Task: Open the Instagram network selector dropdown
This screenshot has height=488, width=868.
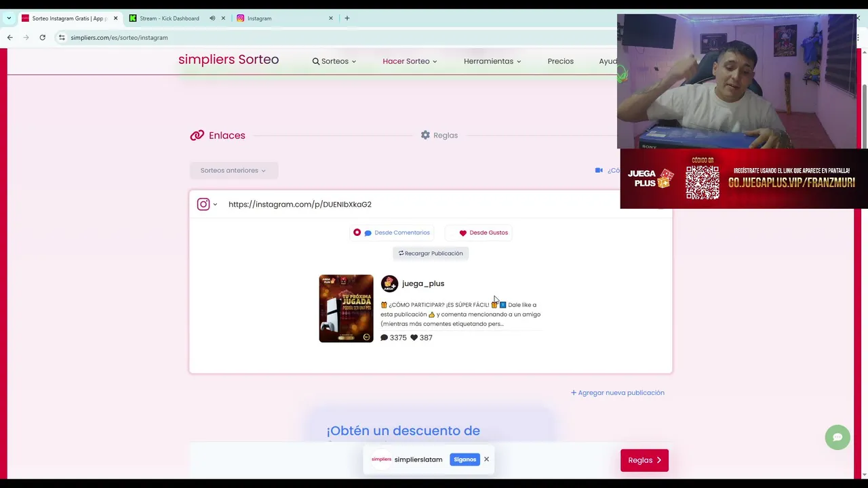Action: coord(208,204)
